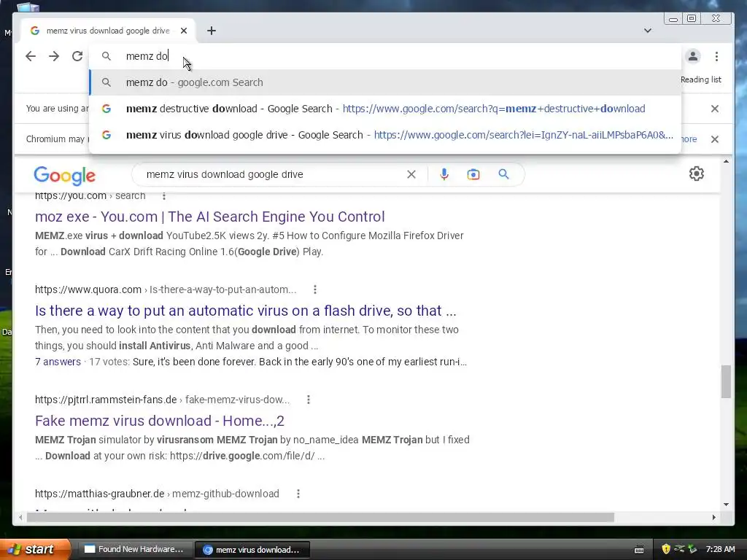Choose 'memz virus download google drive' suggestion
Image resolution: width=747 pixels, height=560 pixels.
coord(385,135)
